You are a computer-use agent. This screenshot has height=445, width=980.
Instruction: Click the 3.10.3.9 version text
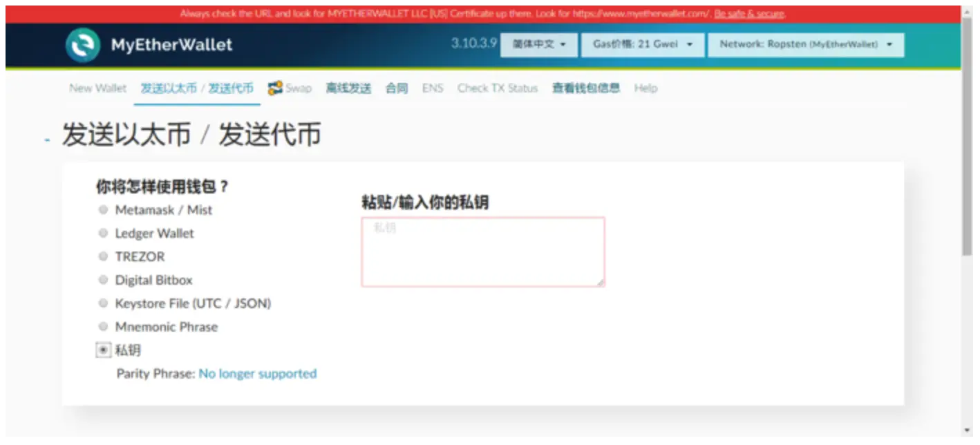(x=474, y=44)
